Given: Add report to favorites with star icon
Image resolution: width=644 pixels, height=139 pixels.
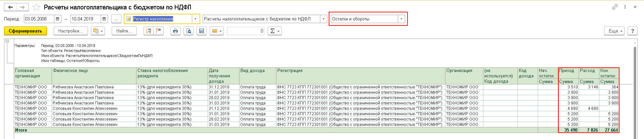Looking at the screenshot, I should coord(37,7).
